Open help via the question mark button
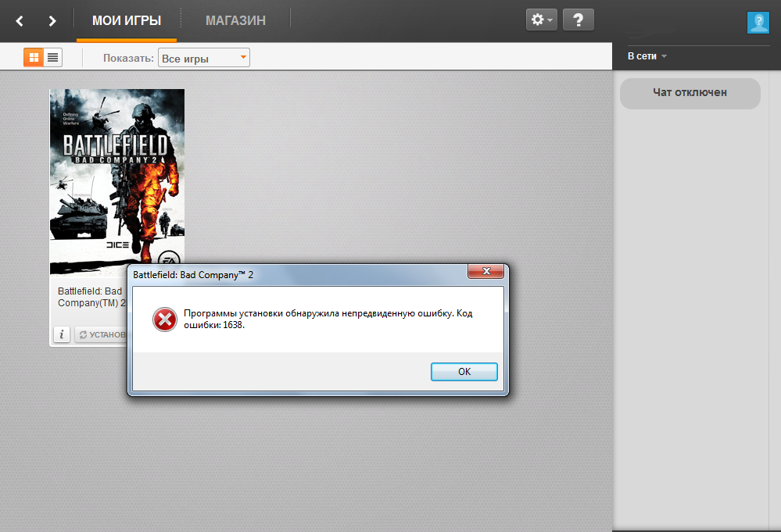The image size is (781, 532). [579, 20]
